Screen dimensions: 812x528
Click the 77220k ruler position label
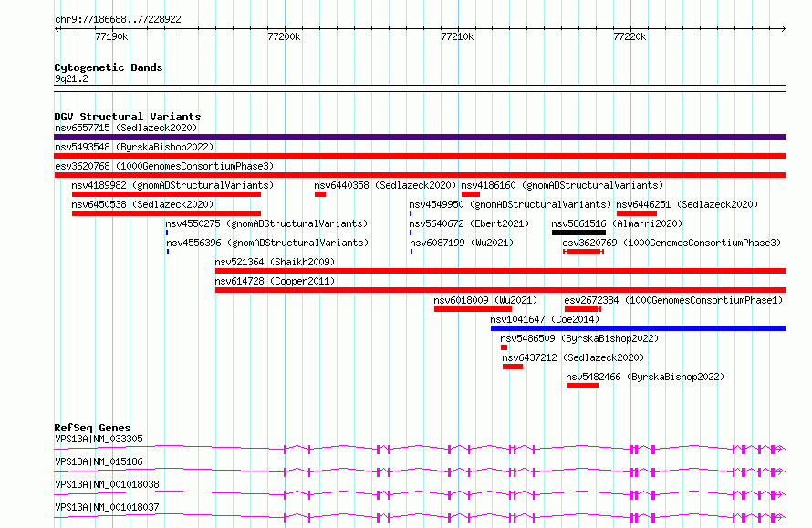click(629, 36)
